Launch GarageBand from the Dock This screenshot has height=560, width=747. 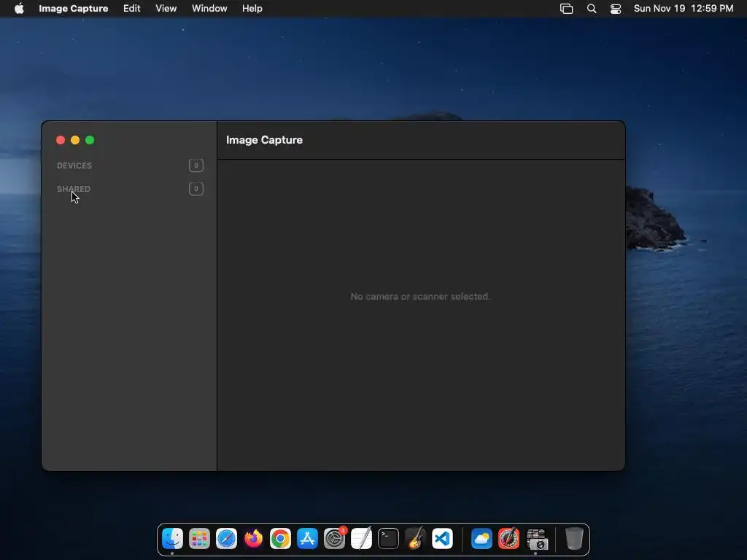click(x=415, y=539)
